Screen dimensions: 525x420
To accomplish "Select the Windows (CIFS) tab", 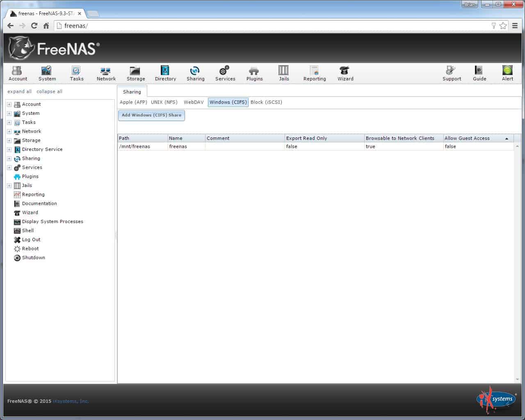I will point(228,102).
